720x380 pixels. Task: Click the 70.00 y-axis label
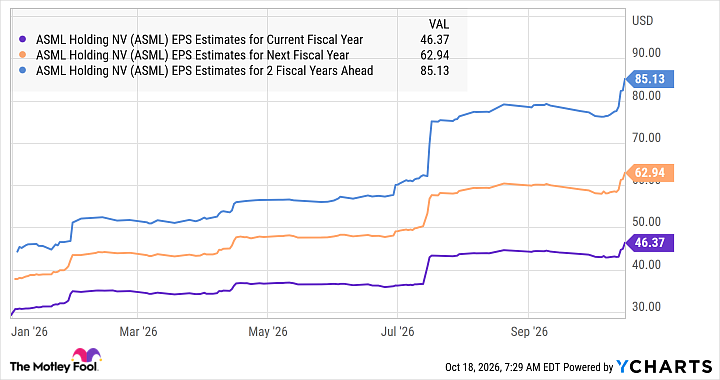646,138
